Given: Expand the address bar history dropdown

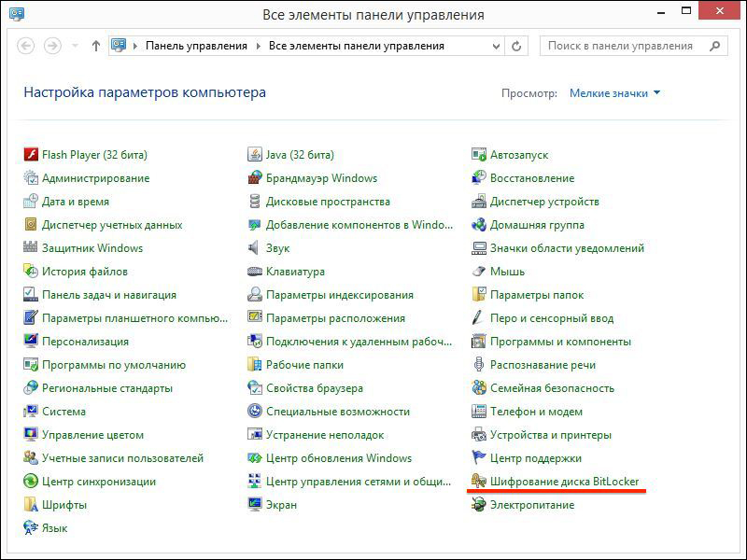Looking at the screenshot, I should (x=496, y=46).
